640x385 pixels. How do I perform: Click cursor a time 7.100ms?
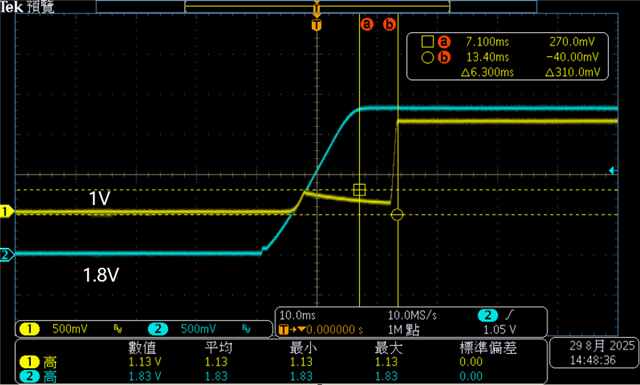(x=487, y=42)
